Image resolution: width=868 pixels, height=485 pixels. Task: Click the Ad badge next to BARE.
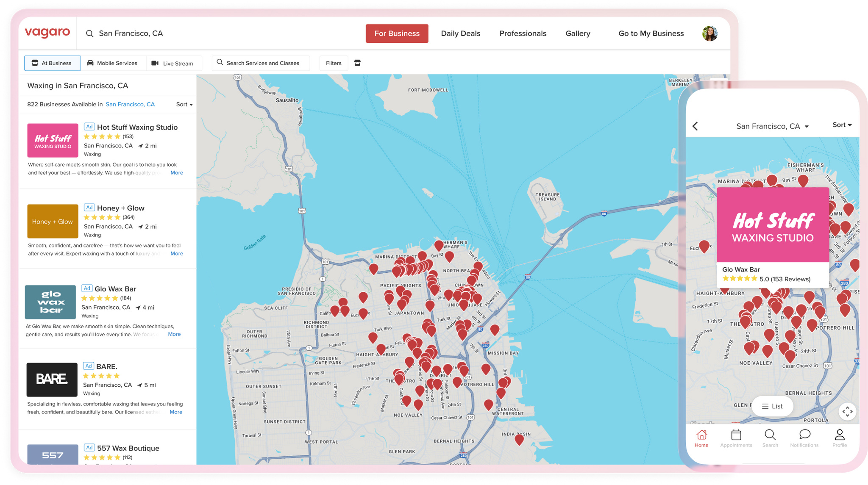88,366
